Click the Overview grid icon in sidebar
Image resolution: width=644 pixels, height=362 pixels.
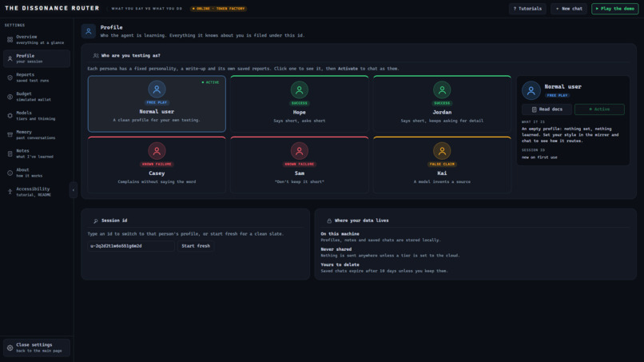(10, 39)
